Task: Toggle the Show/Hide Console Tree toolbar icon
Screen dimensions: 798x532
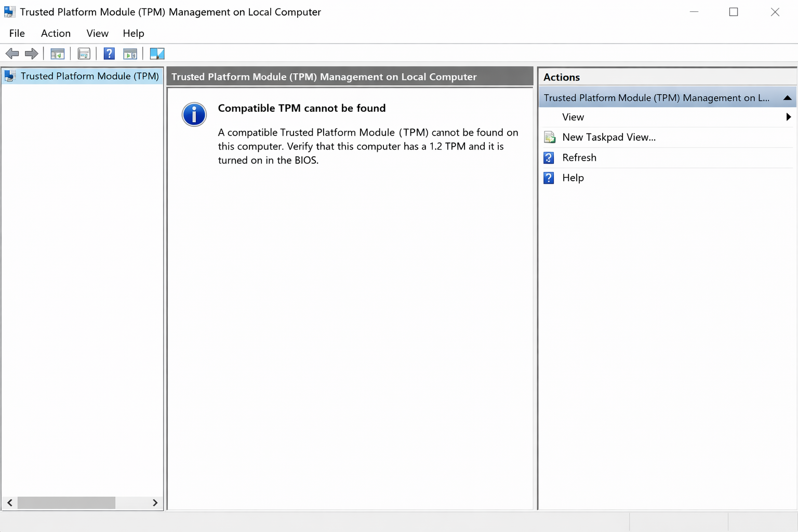Action: pyautogui.click(x=57, y=54)
